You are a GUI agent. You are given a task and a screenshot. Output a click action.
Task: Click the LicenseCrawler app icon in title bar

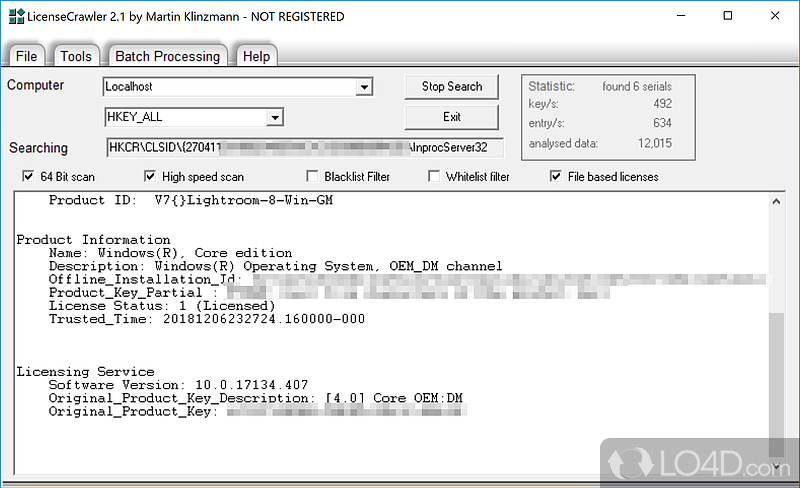tap(16, 16)
